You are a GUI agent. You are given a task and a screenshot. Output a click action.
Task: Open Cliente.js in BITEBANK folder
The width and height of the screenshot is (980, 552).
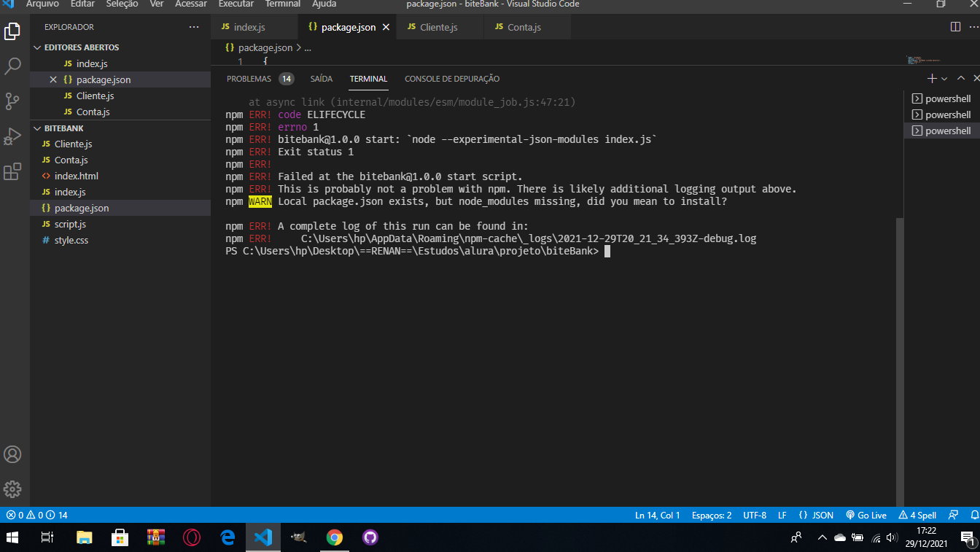120,144
